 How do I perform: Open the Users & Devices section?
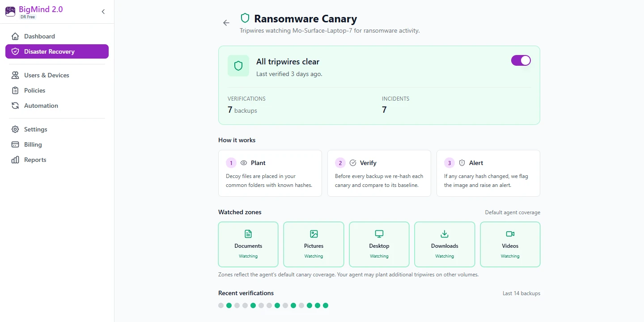[x=57, y=75]
